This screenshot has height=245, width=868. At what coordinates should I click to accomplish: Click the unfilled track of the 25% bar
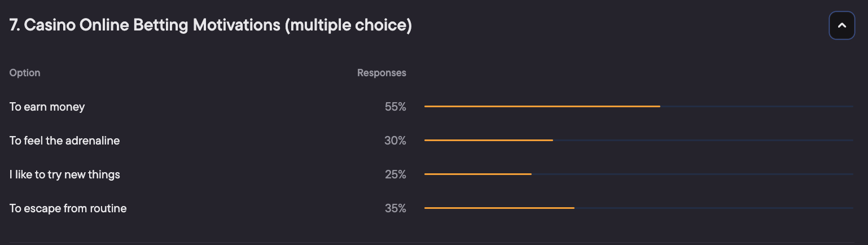[692, 174]
